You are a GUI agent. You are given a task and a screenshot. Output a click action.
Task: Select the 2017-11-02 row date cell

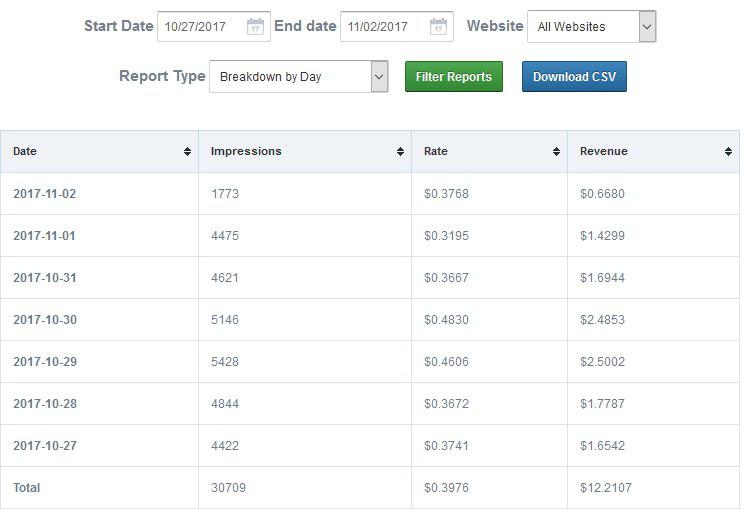(44, 194)
